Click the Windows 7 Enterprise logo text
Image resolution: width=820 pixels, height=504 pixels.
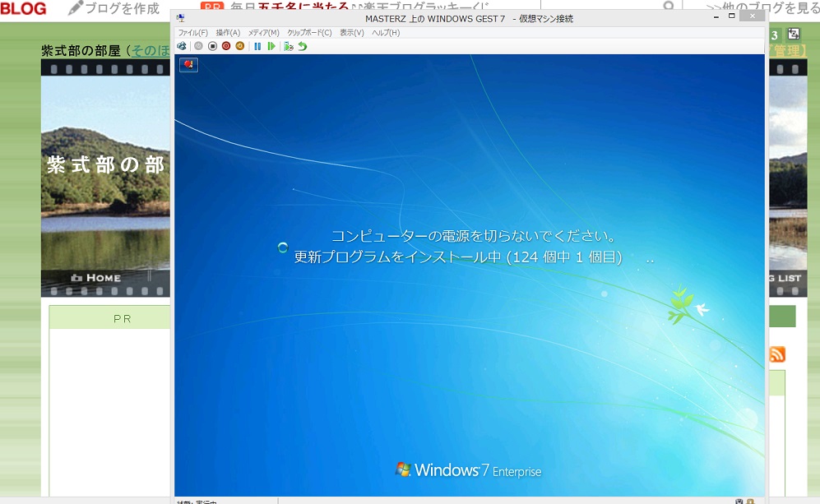(468, 470)
